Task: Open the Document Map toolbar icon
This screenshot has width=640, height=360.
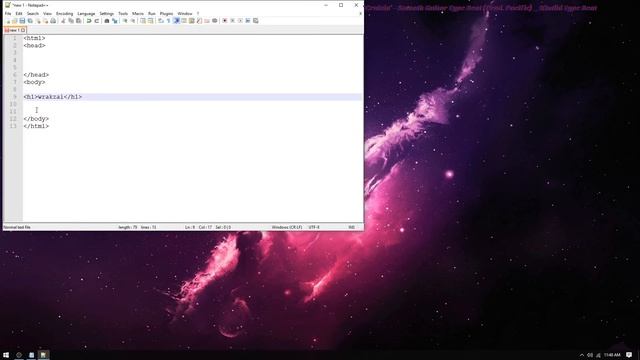Action: (x=191, y=21)
